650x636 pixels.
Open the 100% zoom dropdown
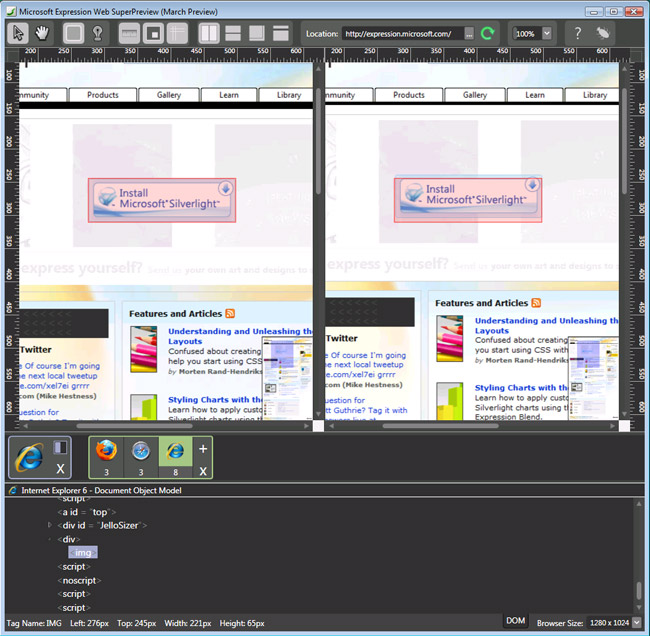click(x=547, y=33)
